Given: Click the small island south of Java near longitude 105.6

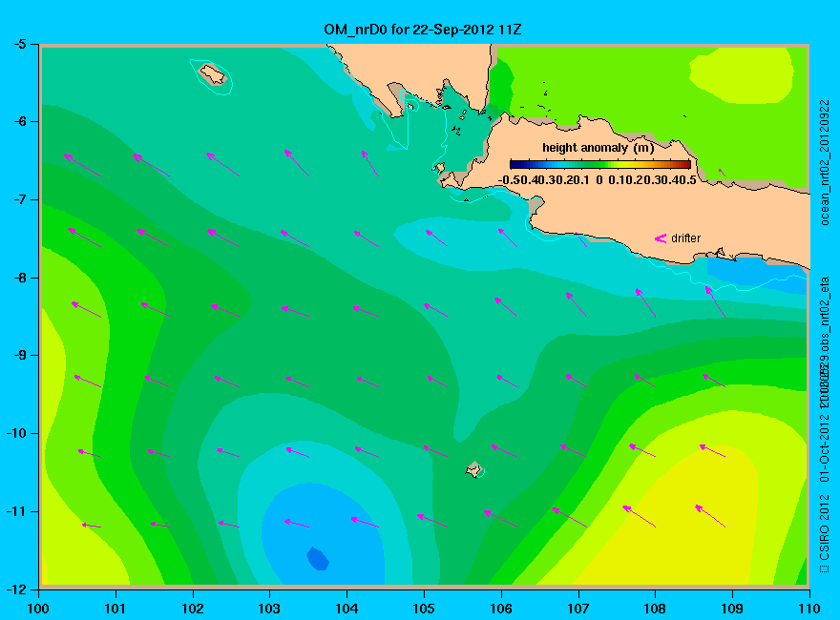Looking at the screenshot, I should coord(473,469).
